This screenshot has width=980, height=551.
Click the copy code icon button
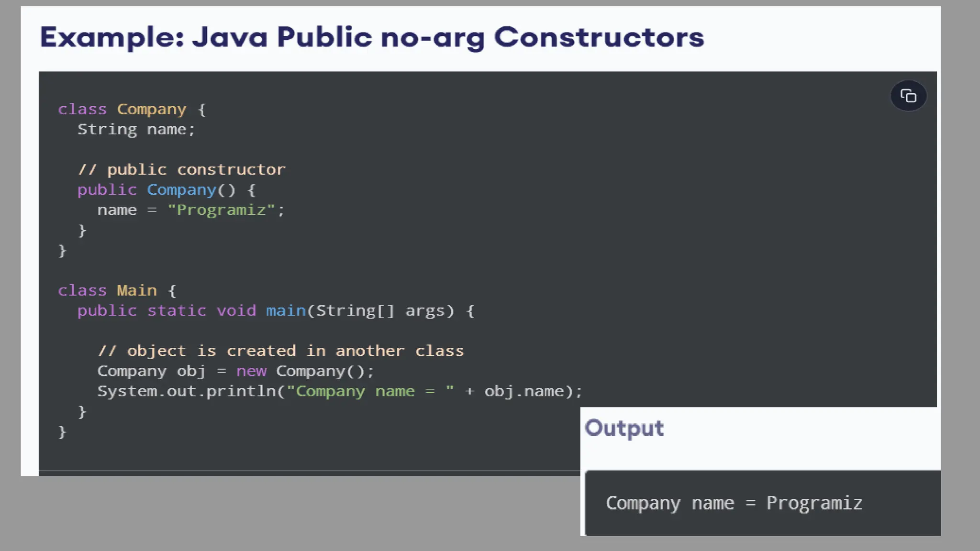908,96
